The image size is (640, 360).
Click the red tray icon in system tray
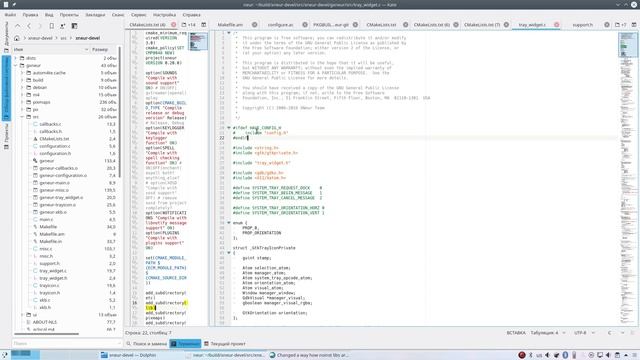pos(522,355)
